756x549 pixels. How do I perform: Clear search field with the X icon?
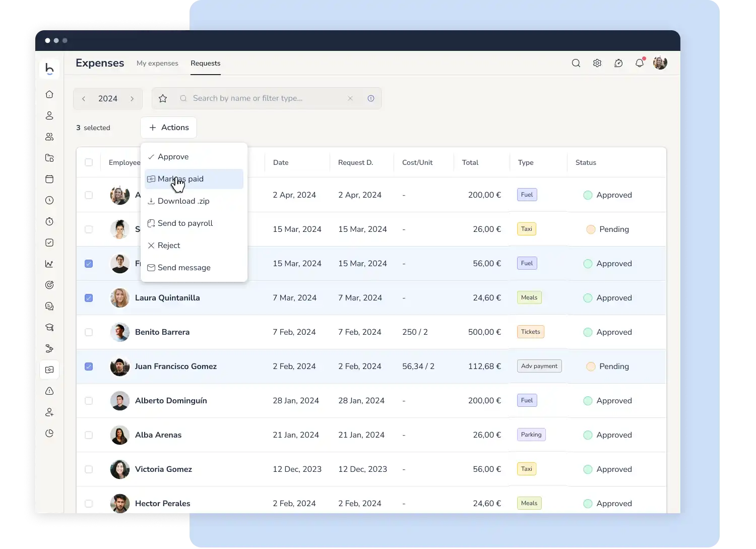[350, 98]
